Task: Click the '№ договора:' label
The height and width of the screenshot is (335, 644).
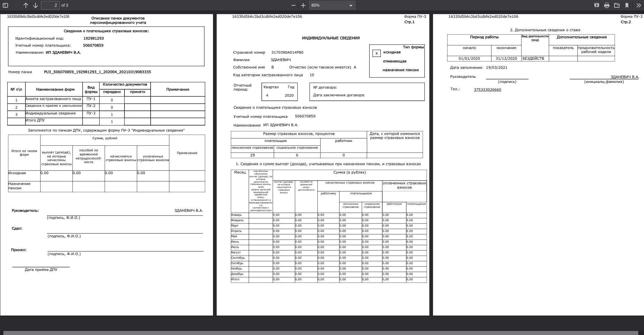Action: pyautogui.click(x=325, y=87)
